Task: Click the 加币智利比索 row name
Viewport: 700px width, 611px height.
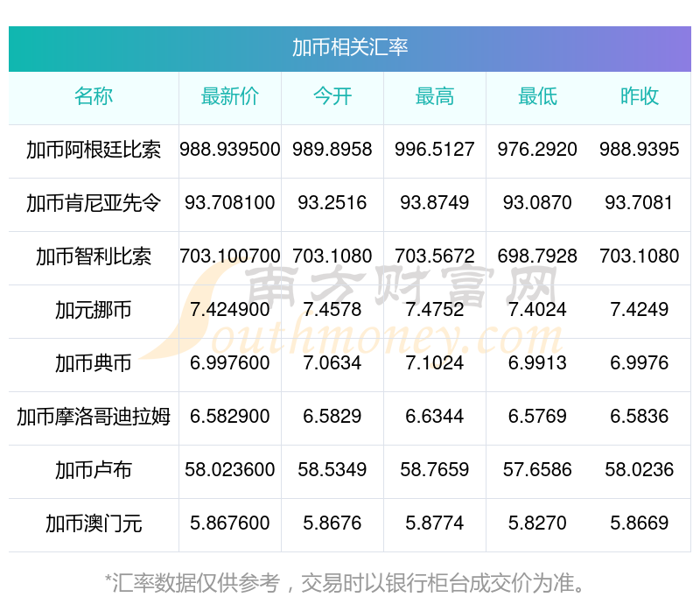Action: click(x=94, y=256)
